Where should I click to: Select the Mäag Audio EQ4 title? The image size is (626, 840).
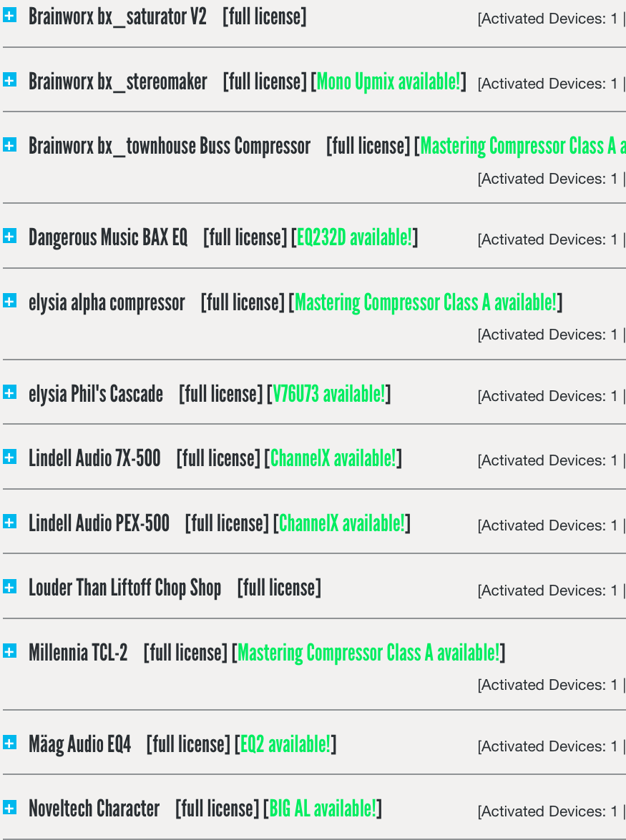(x=79, y=744)
